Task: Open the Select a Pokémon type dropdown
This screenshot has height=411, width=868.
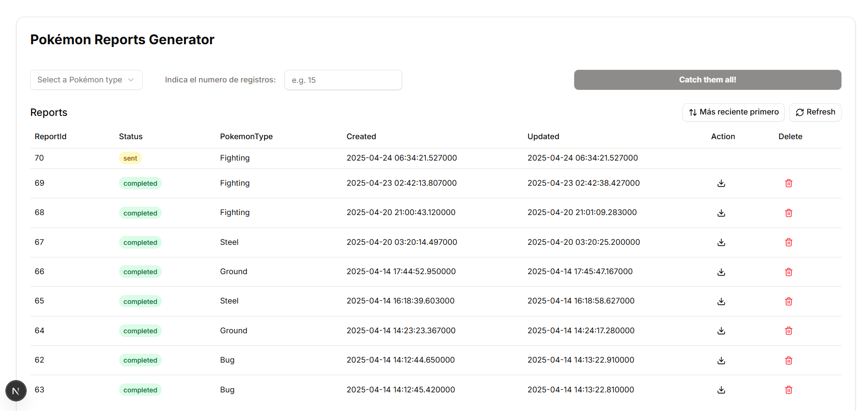Action: [86, 80]
